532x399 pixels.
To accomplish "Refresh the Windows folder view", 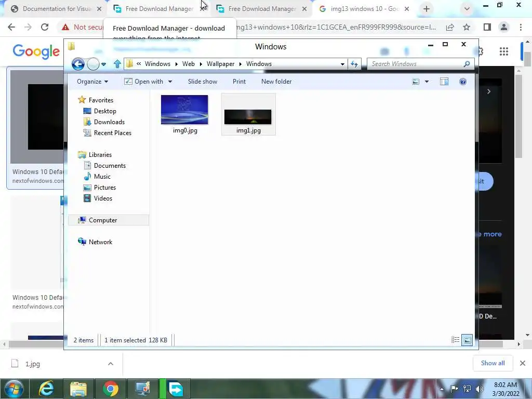I will (354, 64).
